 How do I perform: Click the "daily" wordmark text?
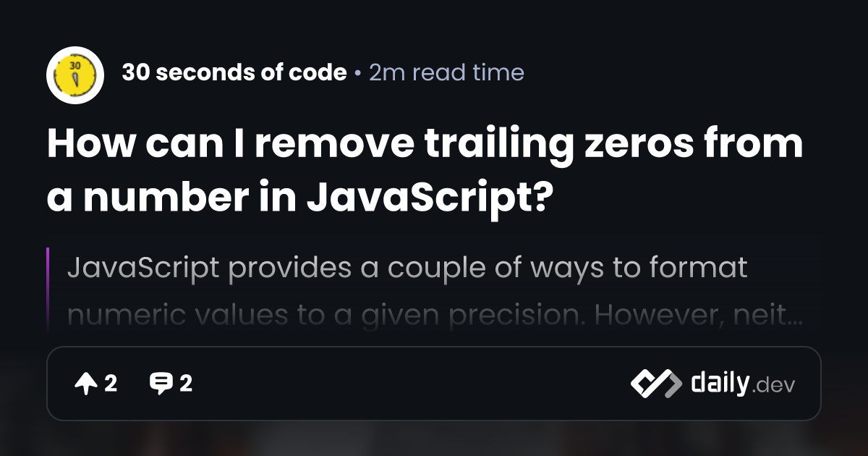point(719,383)
